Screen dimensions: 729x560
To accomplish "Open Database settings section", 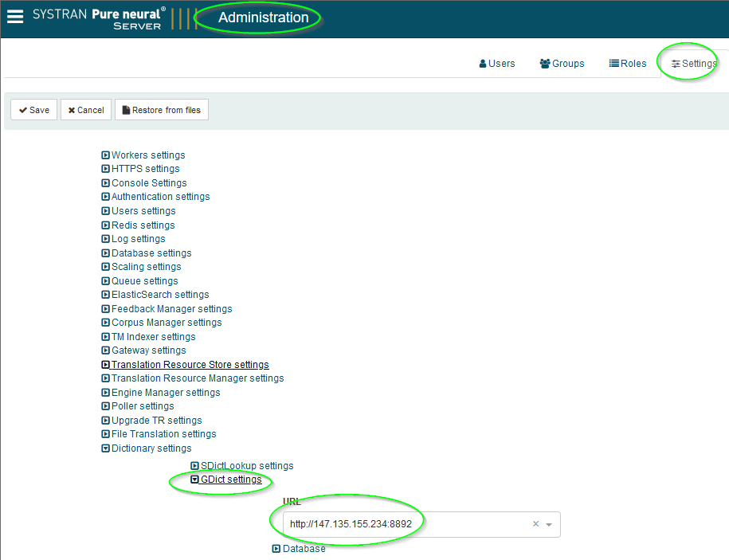I will (x=151, y=253).
